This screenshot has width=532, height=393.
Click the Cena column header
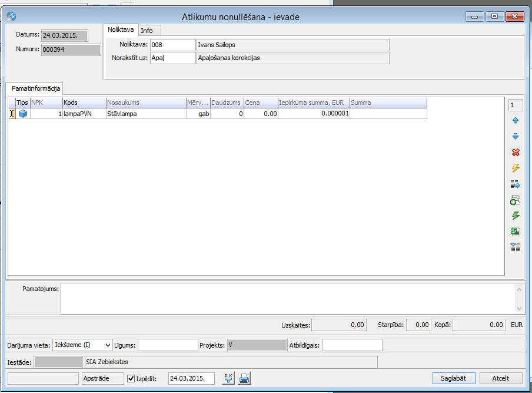tap(261, 103)
